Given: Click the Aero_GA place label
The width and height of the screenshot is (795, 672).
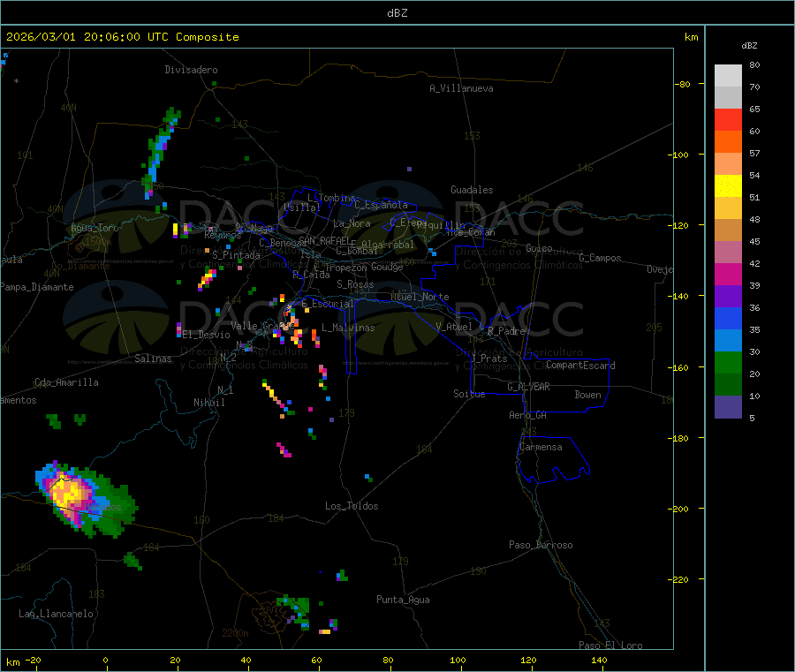Looking at the screenshot, I should click(528, 415).
